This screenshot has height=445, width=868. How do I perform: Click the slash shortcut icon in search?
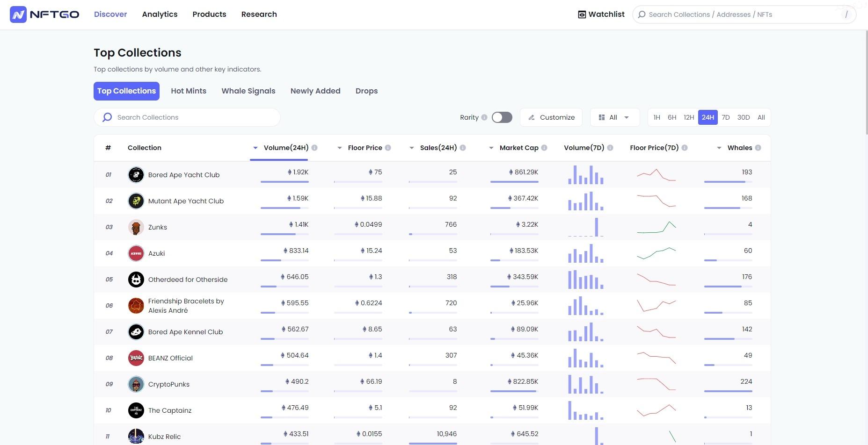coord(846,14)
